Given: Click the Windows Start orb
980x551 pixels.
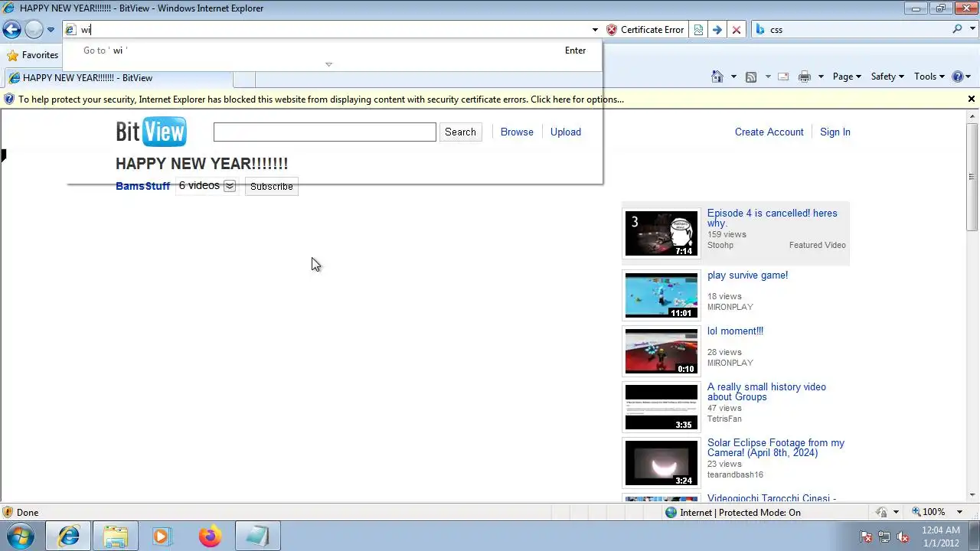Looking at the screenshot, I should pyautogui.click(x=21, y=536).
